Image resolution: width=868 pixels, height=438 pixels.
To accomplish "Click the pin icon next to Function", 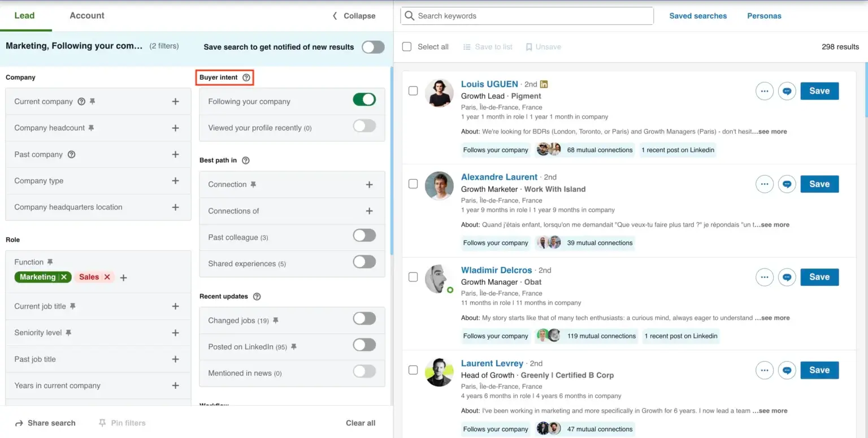I will pos(50,262).
